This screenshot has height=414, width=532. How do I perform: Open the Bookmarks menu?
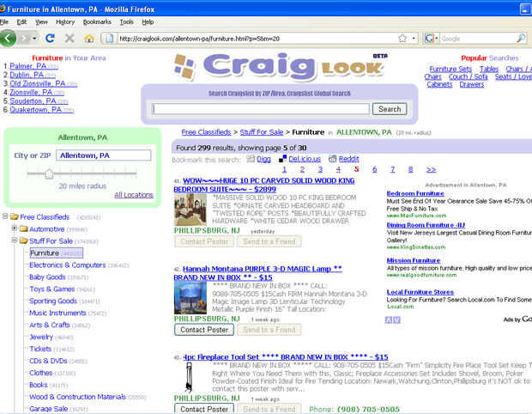pyautogui.click(x=97, y=22)
